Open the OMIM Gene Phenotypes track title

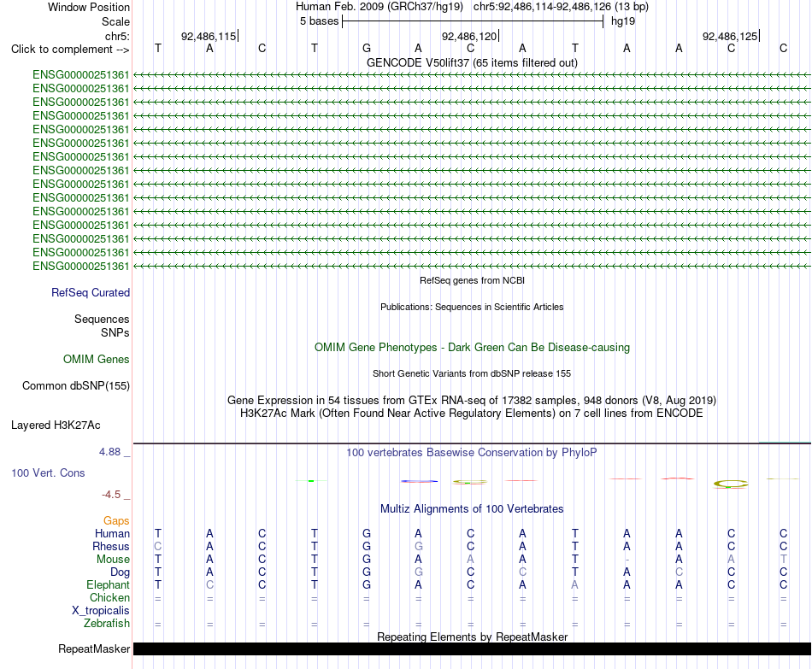(x=472, y=348)
